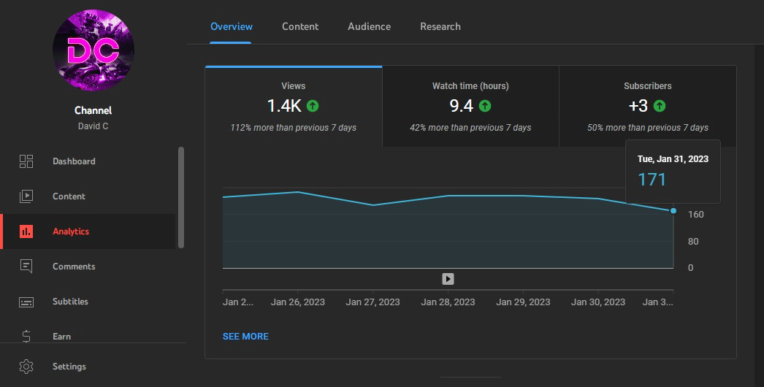This screenshot has width=764, height=387.
Task: Click the 171 value in tooltip
Action: 651,180
